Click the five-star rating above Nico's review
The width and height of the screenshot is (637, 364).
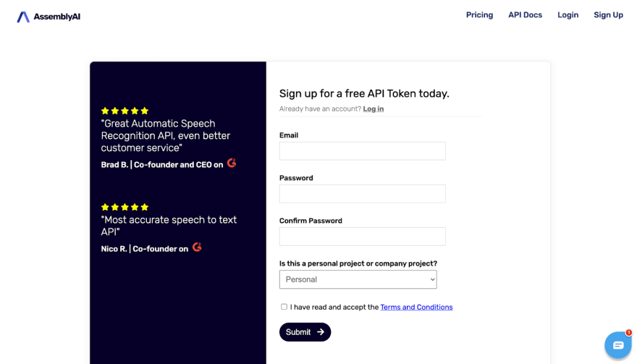click(x=125, y=207)
